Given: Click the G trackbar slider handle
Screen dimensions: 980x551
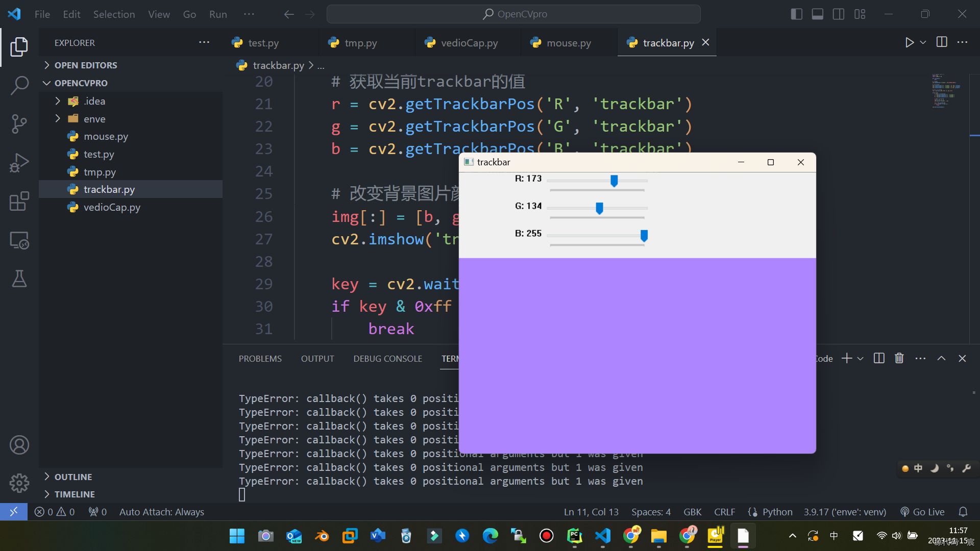Looking at the screenshot, I should tap(599, 208).
